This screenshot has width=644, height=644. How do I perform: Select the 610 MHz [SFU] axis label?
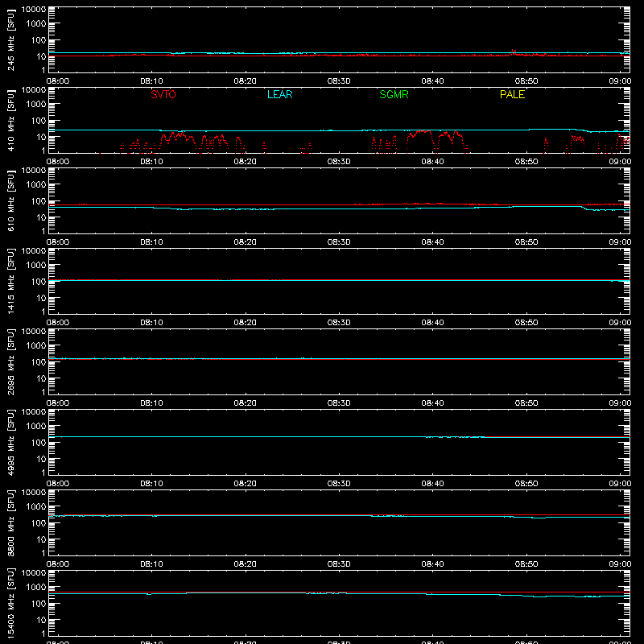click(10, 201)
